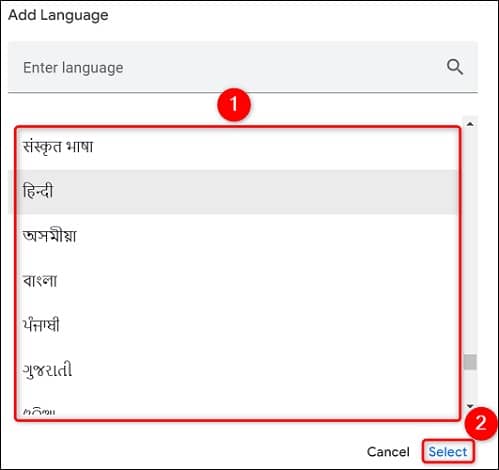This screenshot has width=499, height=470.
Task: Click scrollbar track below the thumb
Action: tap(470, 385)
